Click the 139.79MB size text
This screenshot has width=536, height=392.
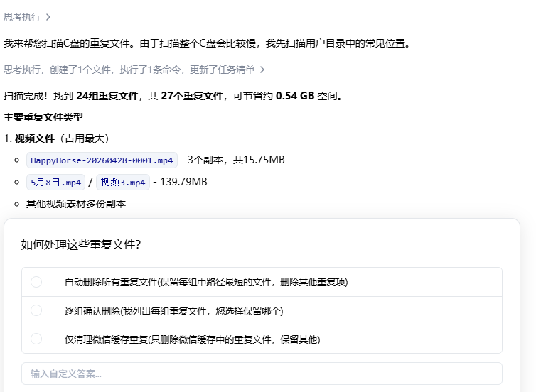[x=183, y=182]
